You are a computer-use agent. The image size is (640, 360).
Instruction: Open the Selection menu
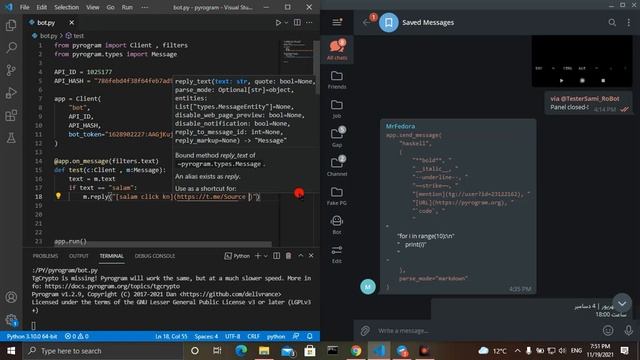tap(67, 7)
